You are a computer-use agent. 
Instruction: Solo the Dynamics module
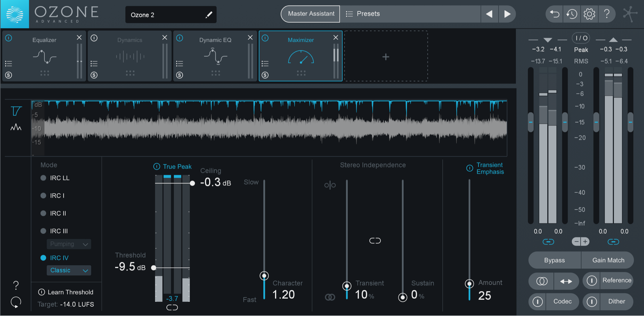(x=94, y=75)
